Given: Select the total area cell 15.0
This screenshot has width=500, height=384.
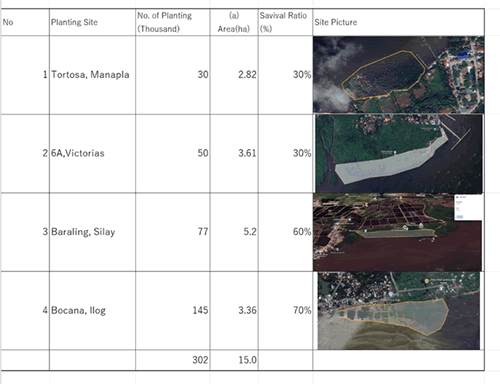Looking at the screenshot, I should 234,360.
